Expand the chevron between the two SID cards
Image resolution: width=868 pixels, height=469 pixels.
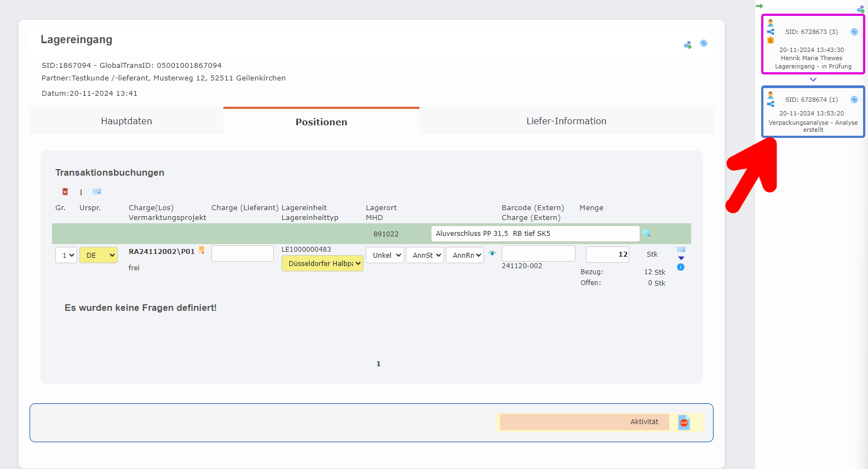[813, 79]
